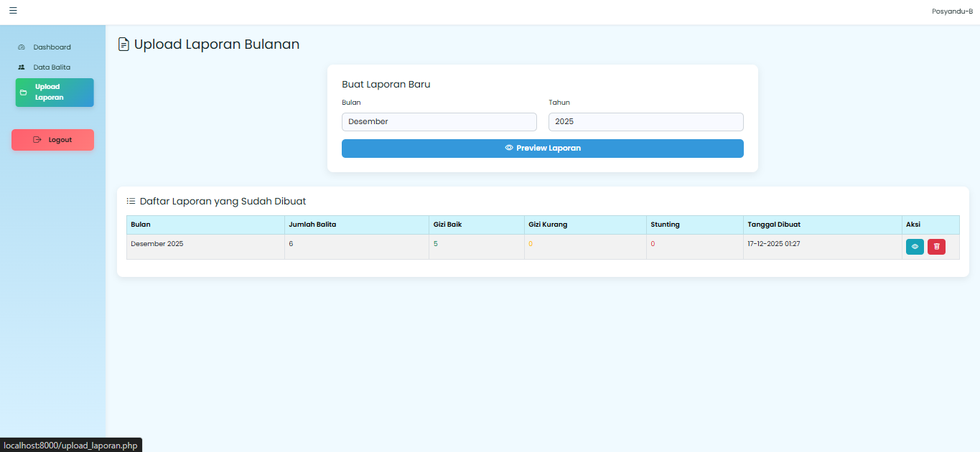The height and width of the screenshot is (452, 980).
Task: Click the Dashboard gauge icon in sidebar
Action: pos(21,47)
